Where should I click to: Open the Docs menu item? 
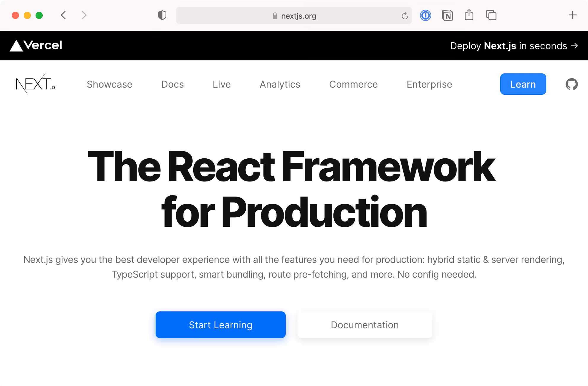coord(172,84)
